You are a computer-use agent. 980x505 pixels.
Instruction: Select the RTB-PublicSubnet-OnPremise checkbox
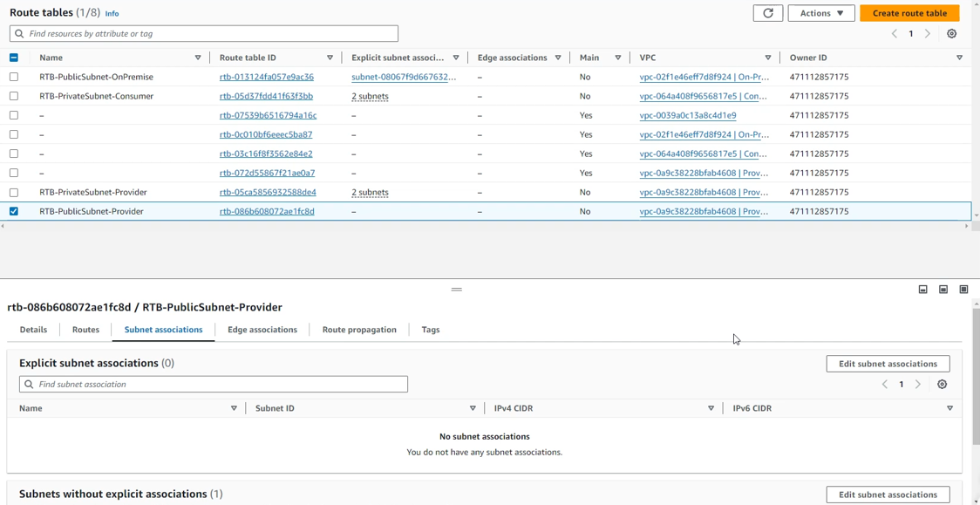click(x=14, y=77)
